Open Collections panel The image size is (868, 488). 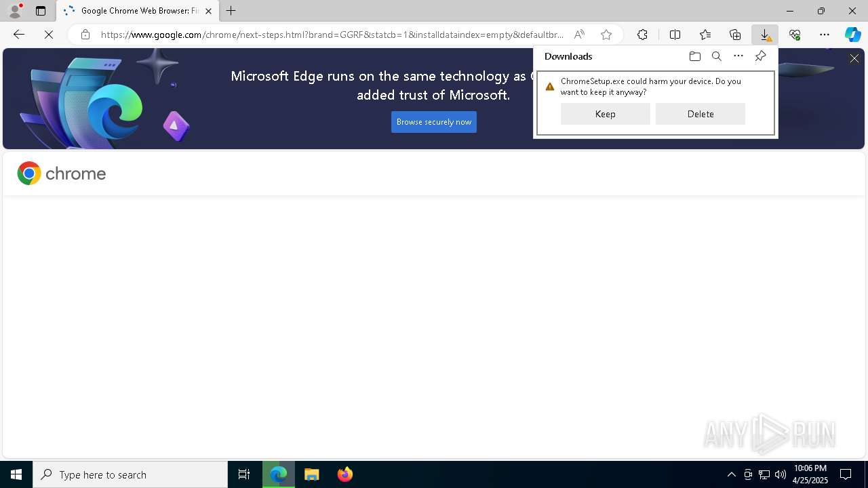click(x=735, y=35)
